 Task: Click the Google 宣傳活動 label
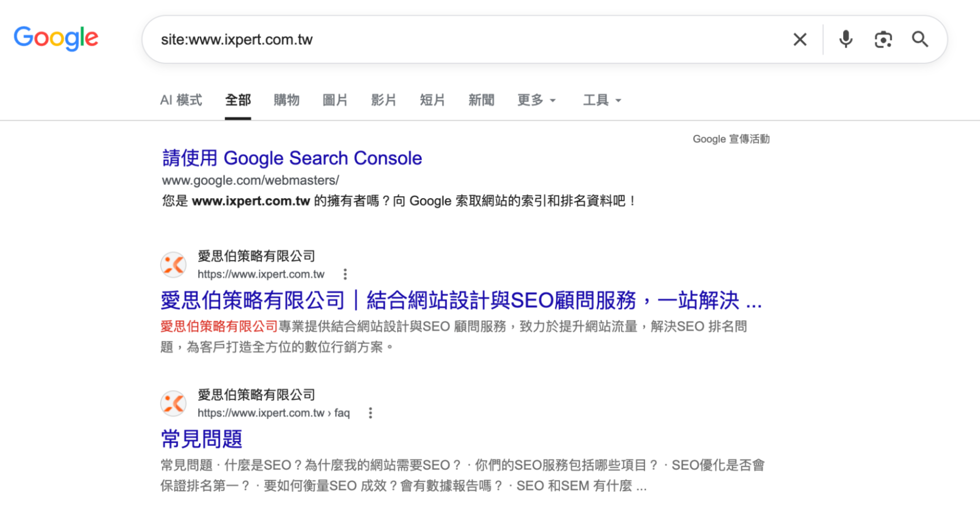[x=731, y=139]
